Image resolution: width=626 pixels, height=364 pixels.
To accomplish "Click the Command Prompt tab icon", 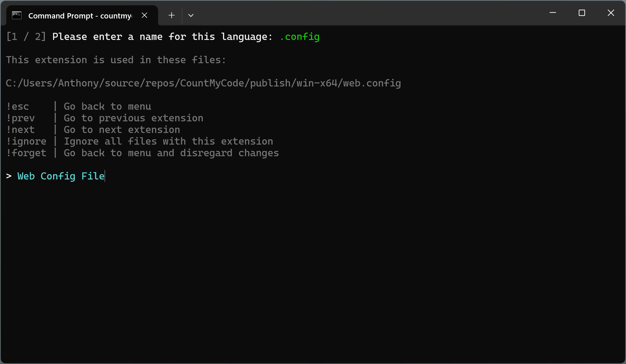I will 17,15.
